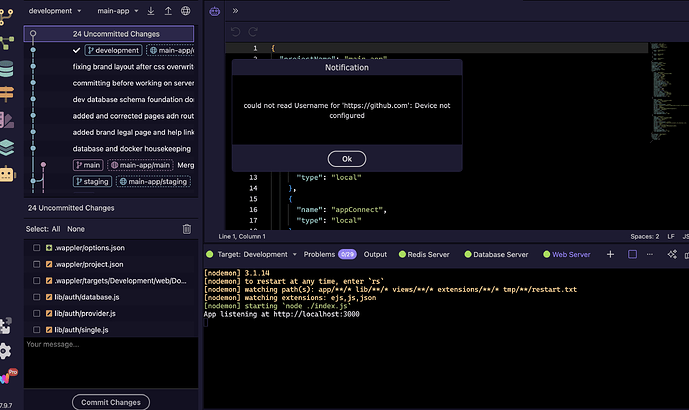This screenshot has width=689, height=410.
Task: Select commit 'committing before working on server'
Action: click(x=133, y=83)
